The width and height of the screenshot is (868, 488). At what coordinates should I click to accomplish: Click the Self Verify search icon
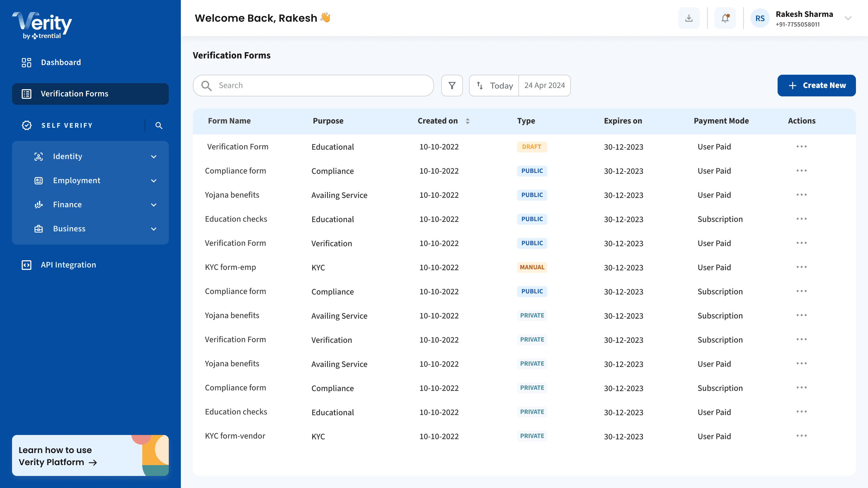tap(159, 126)
